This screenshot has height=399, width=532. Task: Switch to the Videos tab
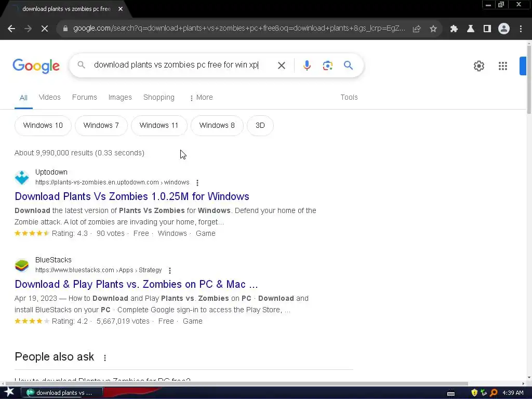pos(49,97)
